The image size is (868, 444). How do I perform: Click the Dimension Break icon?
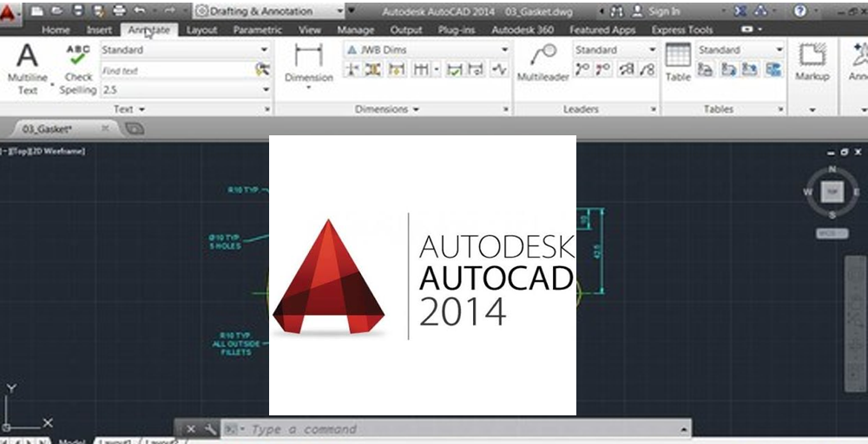(x=352, y=69)
